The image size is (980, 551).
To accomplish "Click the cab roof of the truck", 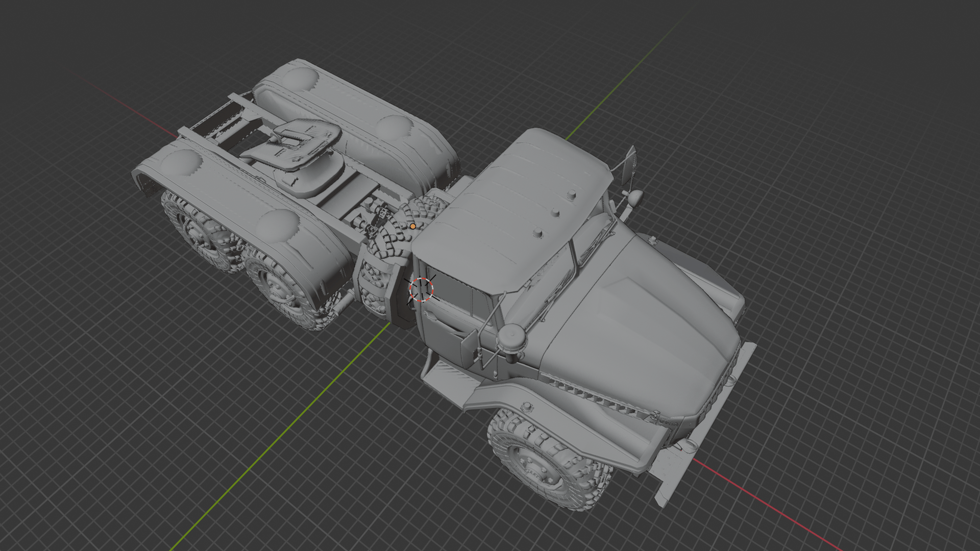I will click(x=513, y=210).
